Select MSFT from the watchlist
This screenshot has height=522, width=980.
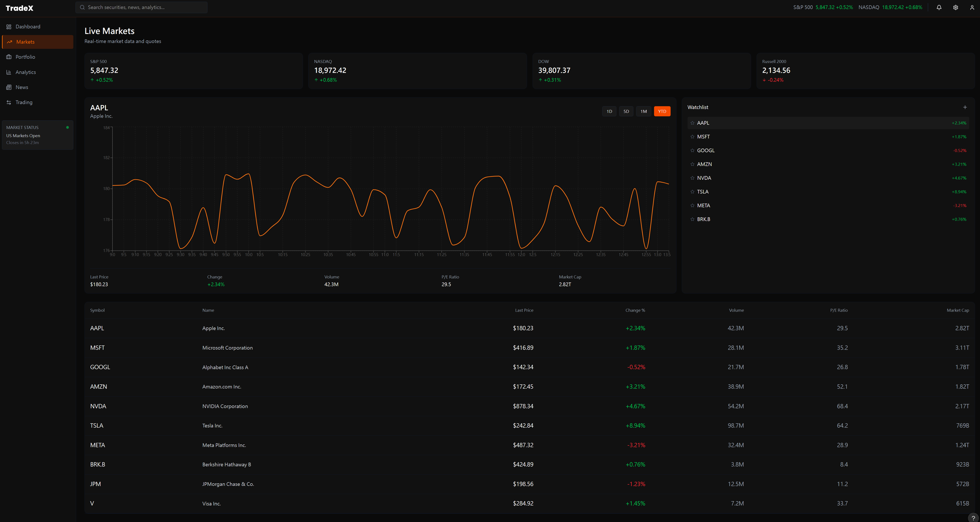pos(703,137)
